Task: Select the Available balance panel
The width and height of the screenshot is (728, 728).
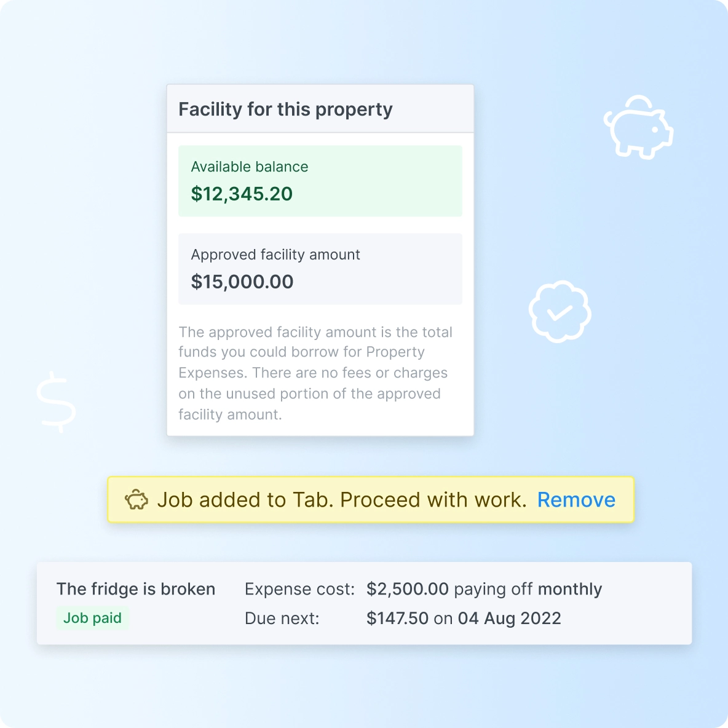Action: coord(320,180)
